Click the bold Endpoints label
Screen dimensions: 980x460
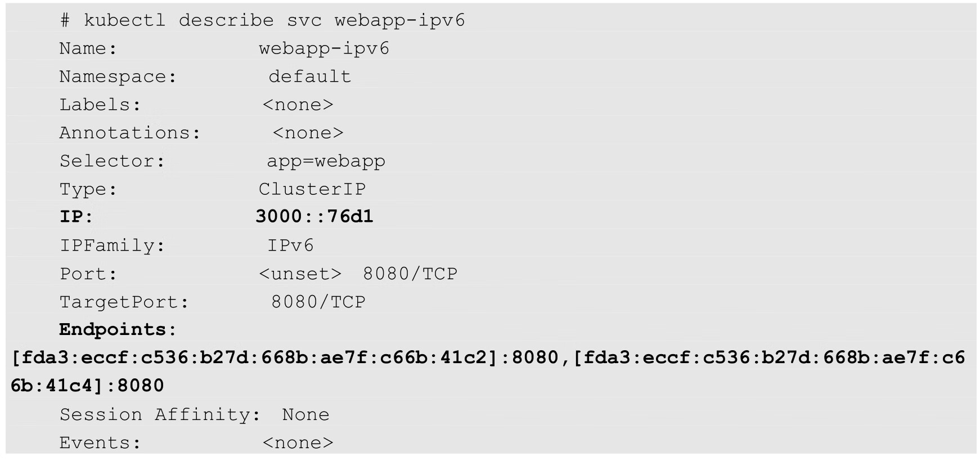(118, 330)
